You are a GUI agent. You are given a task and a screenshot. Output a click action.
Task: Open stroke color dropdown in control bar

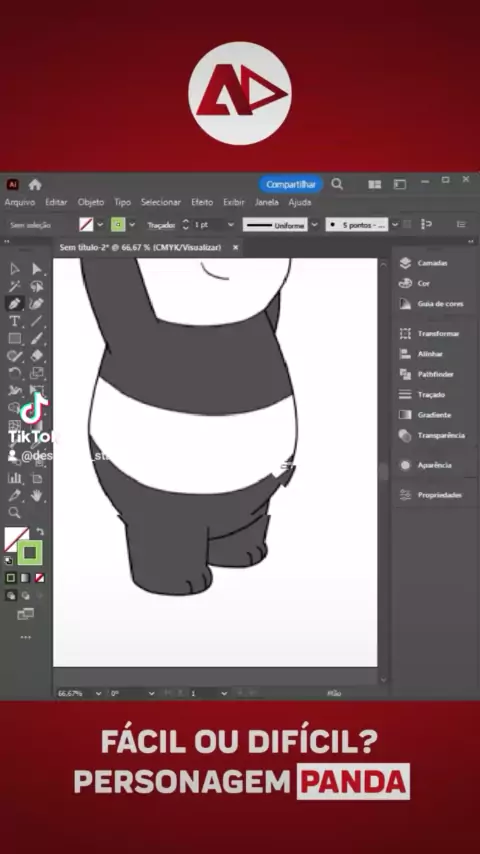(x=132, y=224)
